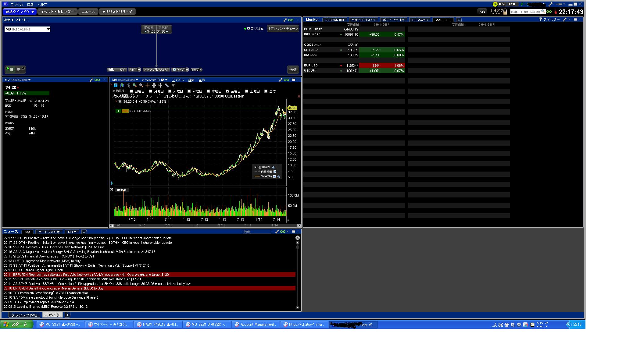
Task: Open the 5 Years/1日足 period dropdown
Action: (155, 80)
